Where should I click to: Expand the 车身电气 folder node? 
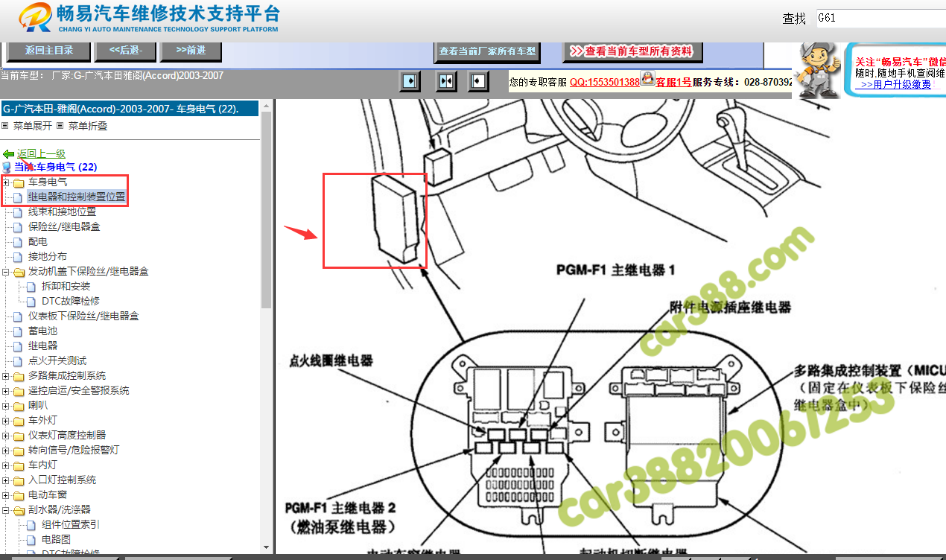6,182
